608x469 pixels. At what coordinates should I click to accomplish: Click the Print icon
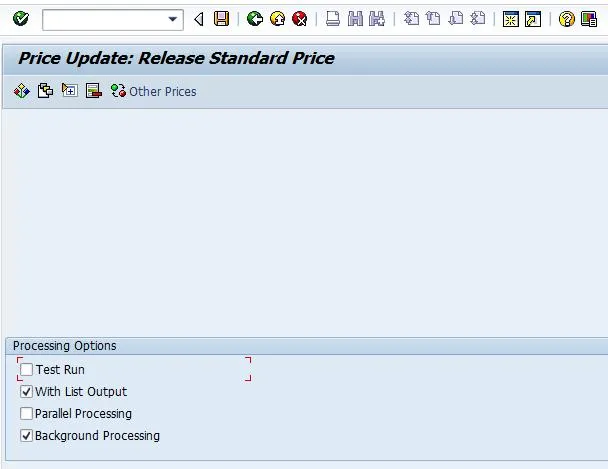click(333, 19)
